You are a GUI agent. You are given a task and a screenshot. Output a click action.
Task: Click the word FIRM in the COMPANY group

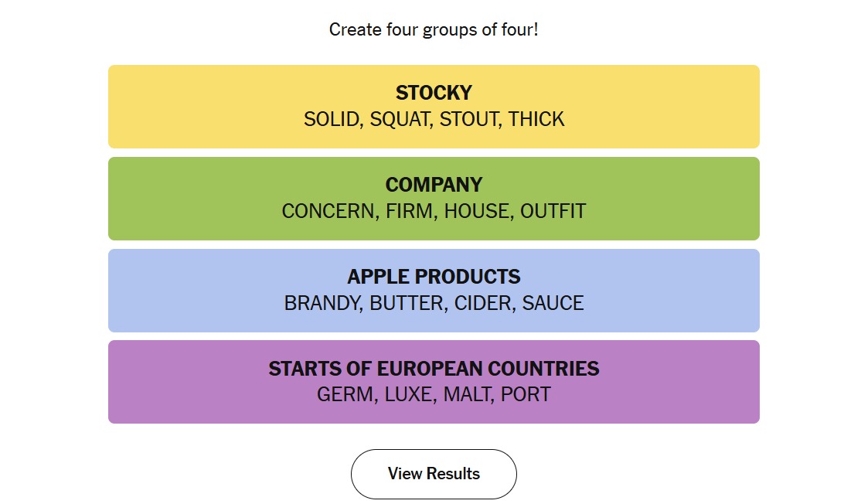pyautogui.click(x=408, y=211)
